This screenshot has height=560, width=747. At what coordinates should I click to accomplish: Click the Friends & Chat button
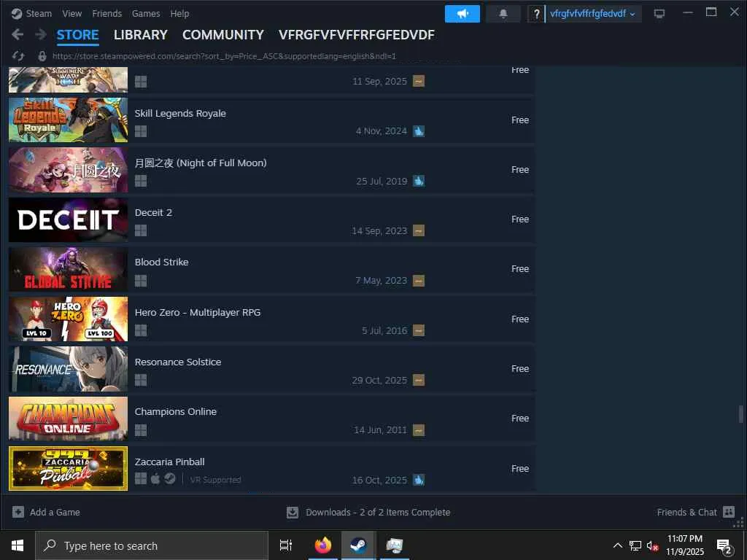[x=695, y=512]
